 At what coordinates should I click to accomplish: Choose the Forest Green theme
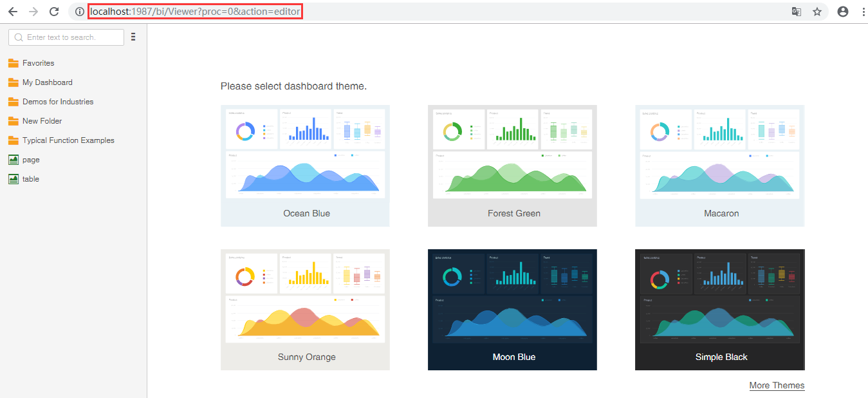coord(512,166)
